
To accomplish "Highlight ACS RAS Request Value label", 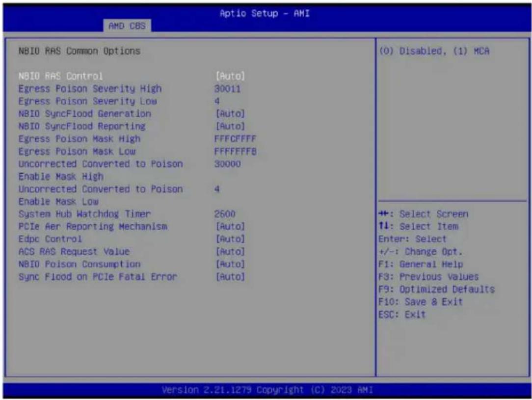I will pos(74,252).
